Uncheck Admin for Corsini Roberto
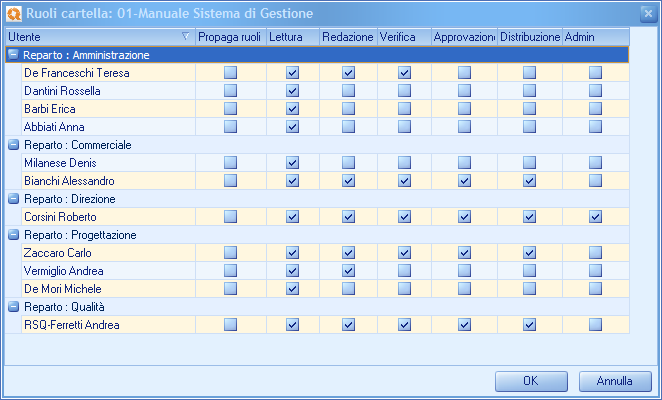Image resolution: width=662 pixels, height=400 pixels. point(595,217)
